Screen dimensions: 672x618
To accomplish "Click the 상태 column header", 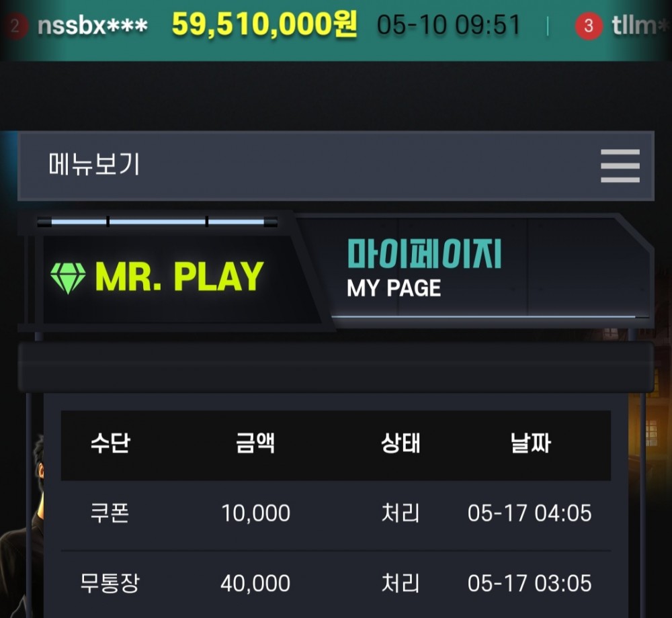I will pos(401,443).
